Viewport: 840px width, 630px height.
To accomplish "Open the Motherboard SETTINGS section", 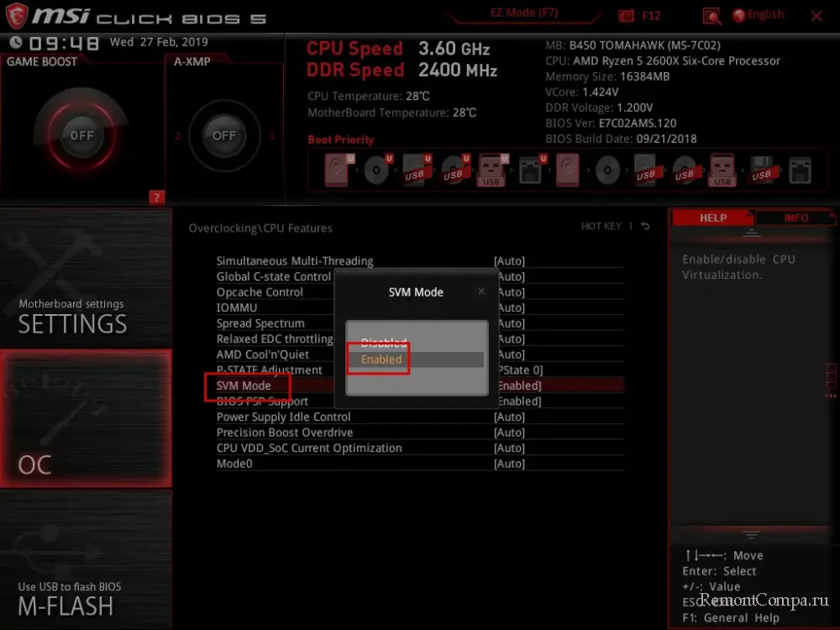I will point(86,280).
